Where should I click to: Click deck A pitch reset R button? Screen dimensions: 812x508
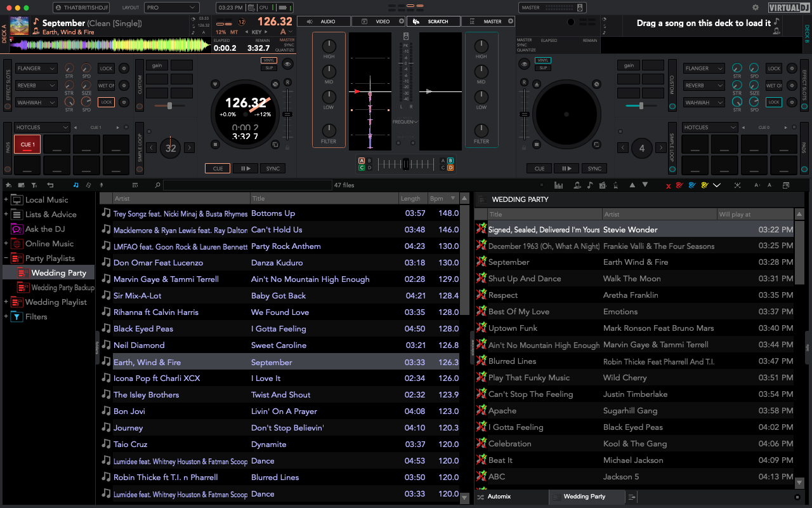pos(287,82)
